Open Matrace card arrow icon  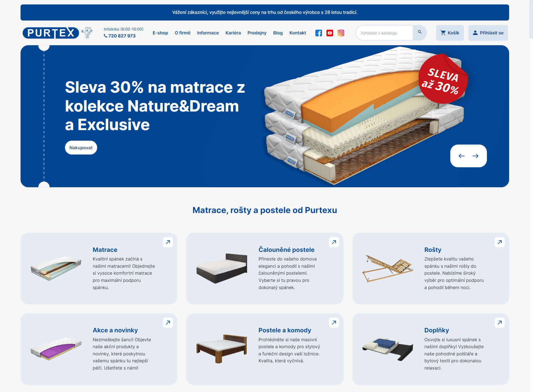tap(168, 242)
